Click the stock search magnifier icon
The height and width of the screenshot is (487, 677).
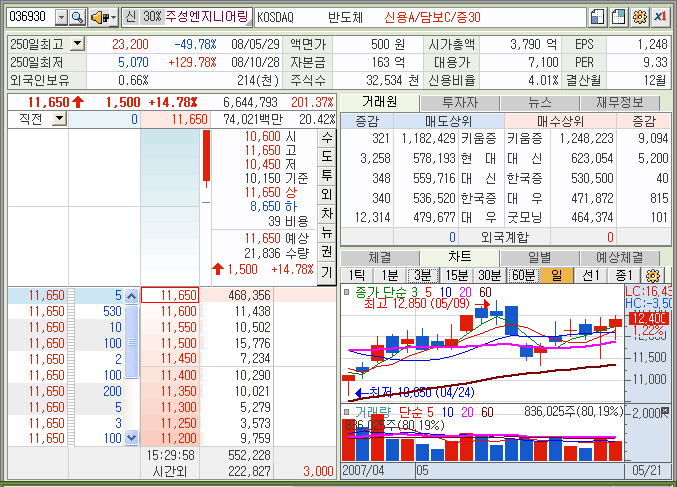(77, 17)
